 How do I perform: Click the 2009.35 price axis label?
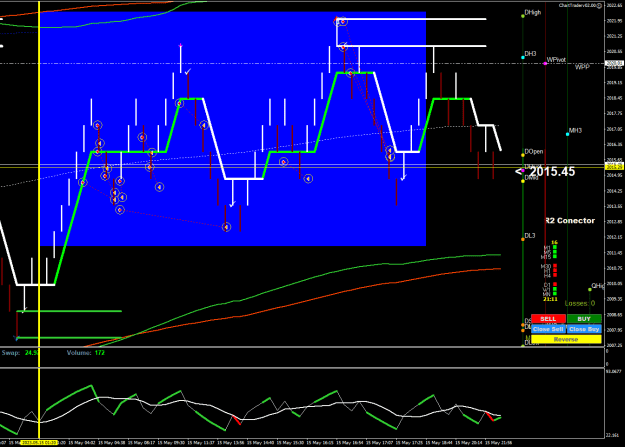pos(614,299)
